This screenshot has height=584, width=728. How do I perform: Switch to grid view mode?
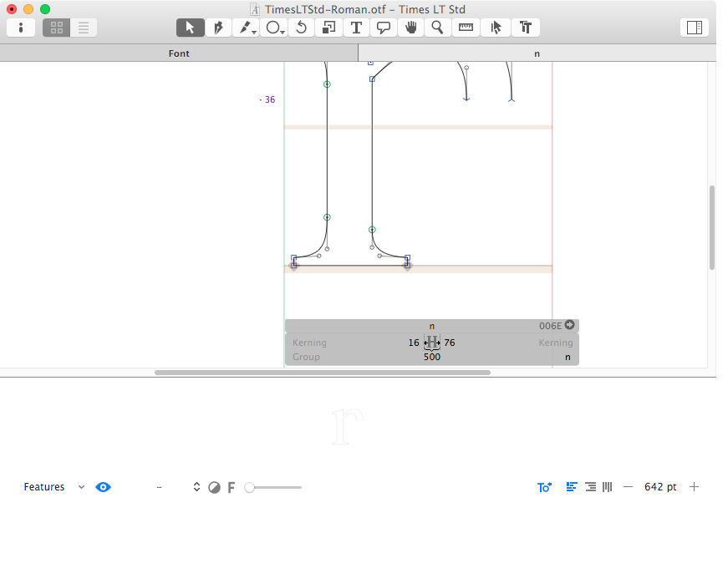click(x=57, y=28)
